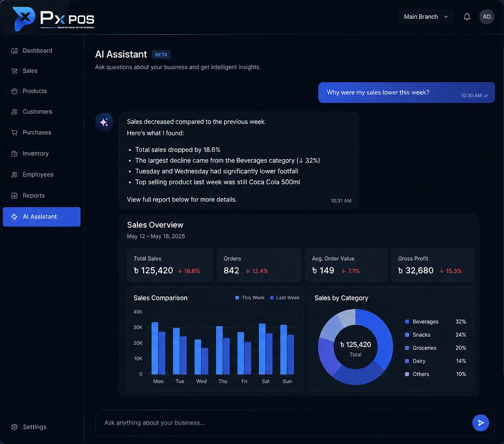
Task: Click the Sun bars in Sales Comparison
Action: pos(287,350)
